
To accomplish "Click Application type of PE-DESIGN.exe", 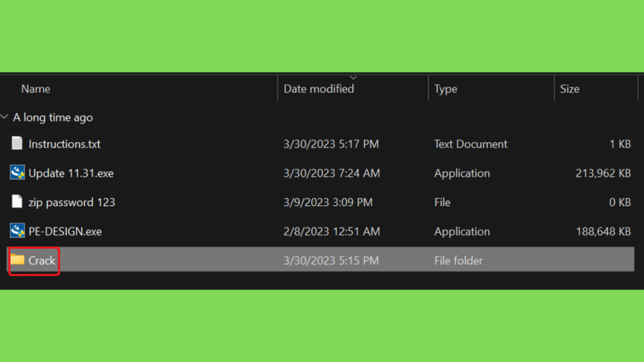I will point(462,232).
